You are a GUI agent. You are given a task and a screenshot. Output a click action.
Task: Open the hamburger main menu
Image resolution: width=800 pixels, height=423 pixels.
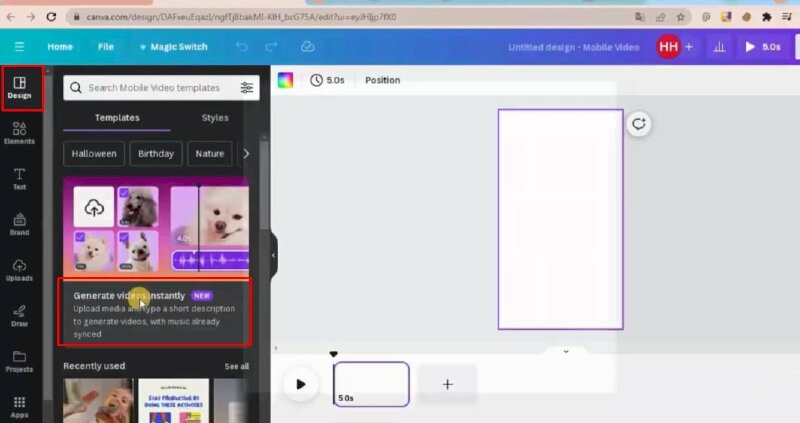19,47
